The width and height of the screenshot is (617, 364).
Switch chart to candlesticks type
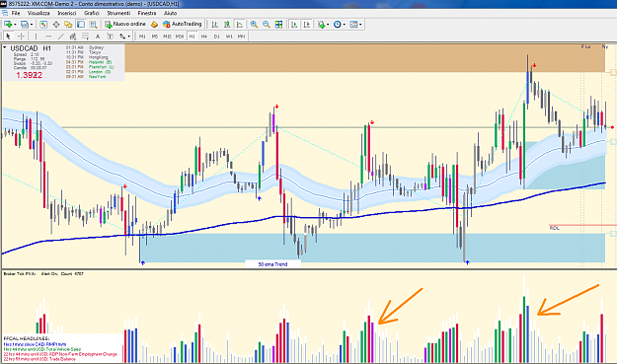click(227, 25)
